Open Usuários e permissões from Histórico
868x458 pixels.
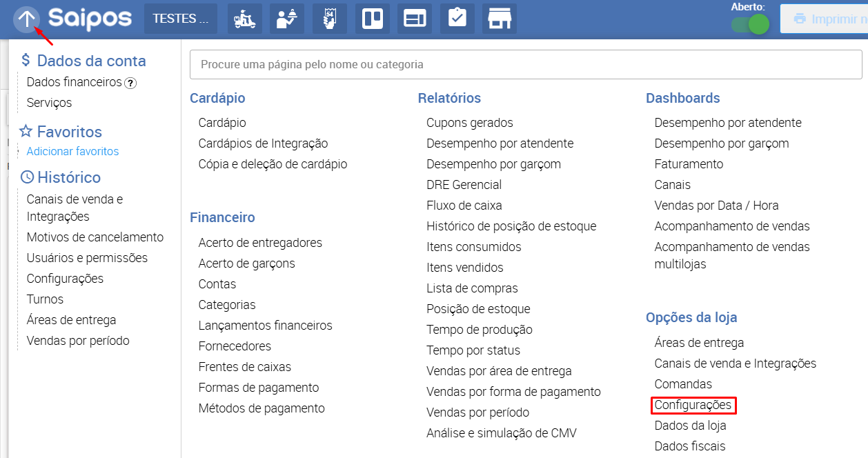pyautogui.click(x=87, y=258)
